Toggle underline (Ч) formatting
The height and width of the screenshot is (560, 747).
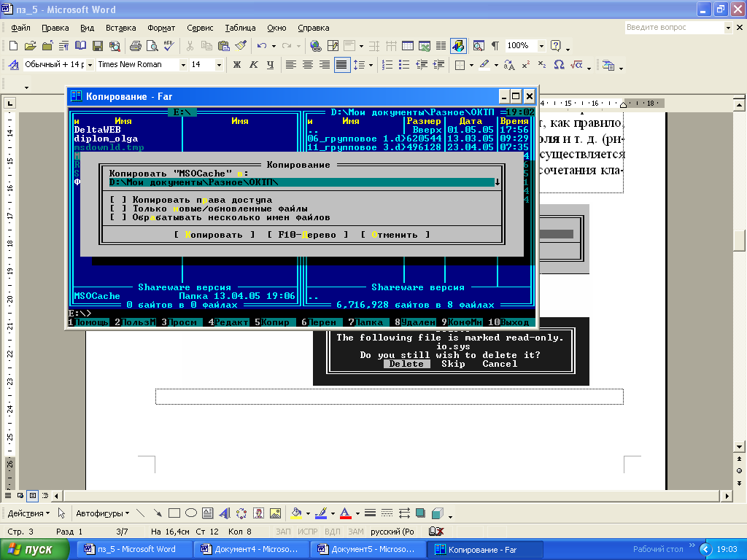pyautogui.click(x=270, y=65)
